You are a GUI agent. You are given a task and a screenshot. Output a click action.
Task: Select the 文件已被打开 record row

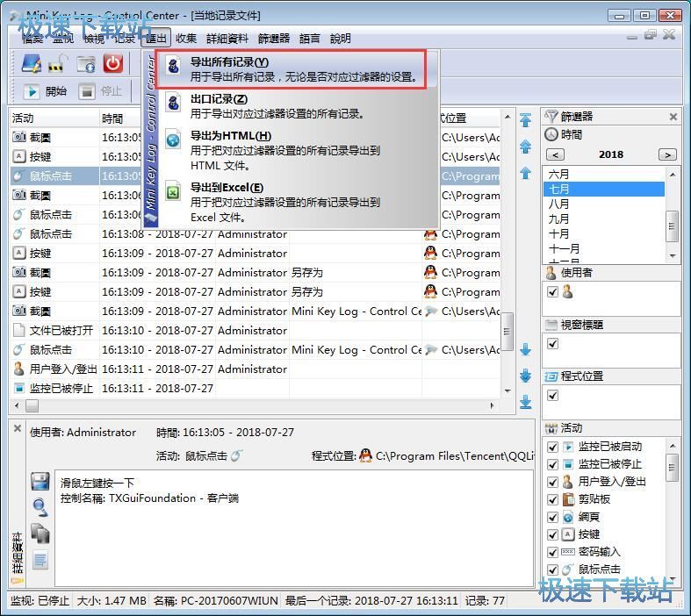[255, 330]
